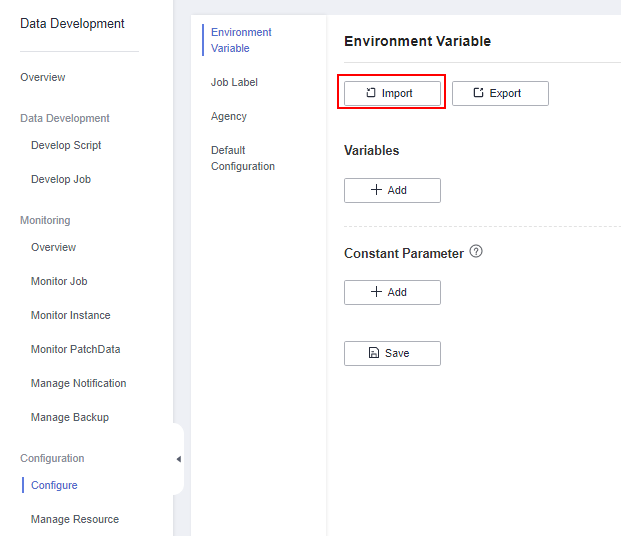Switch to the Agency tab
Screen dimensions: 621x536
(229, 116)
